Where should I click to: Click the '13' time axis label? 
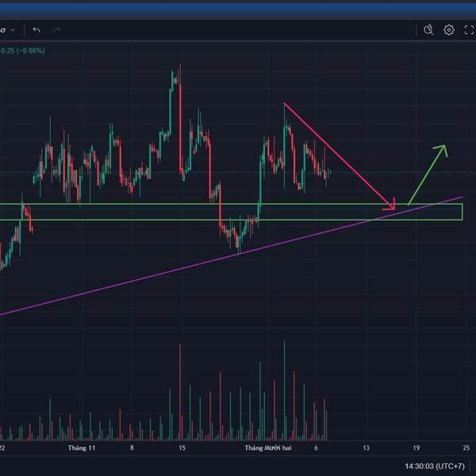[x=366, y=447]
